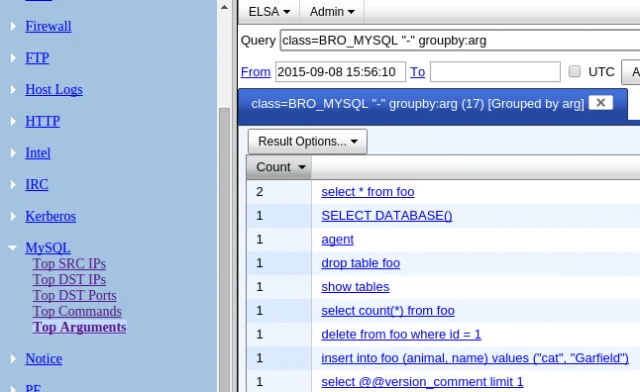Select Top Commands under MySQL

(77, 312)
